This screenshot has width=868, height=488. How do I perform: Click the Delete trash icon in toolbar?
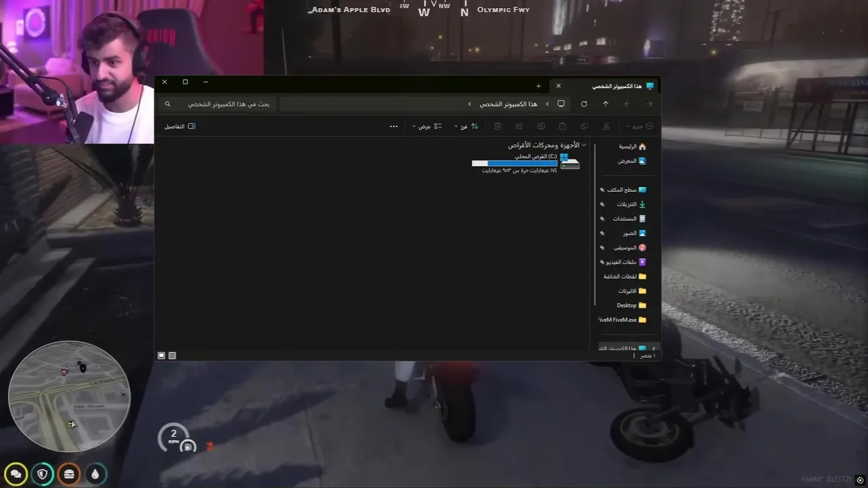point(498,126)
